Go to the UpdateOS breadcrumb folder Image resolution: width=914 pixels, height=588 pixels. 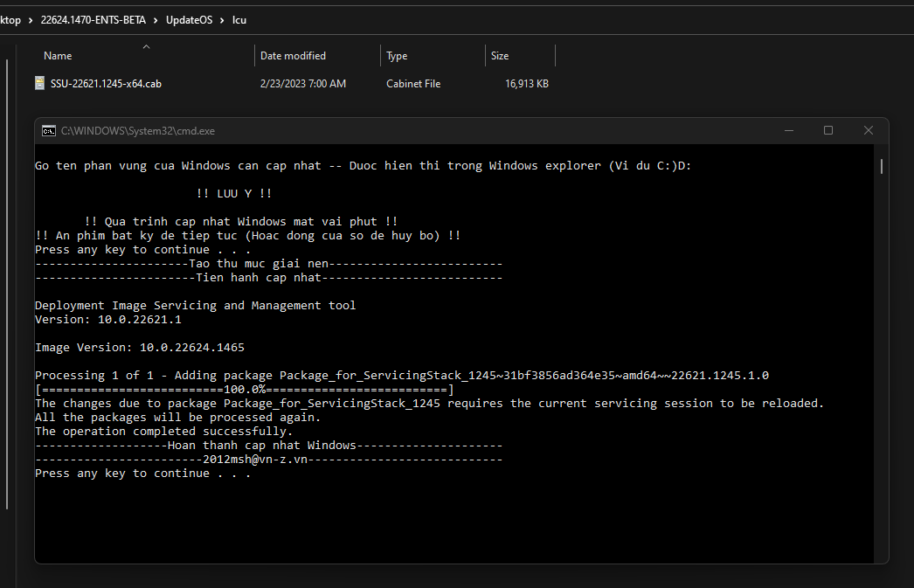point(189,20)
